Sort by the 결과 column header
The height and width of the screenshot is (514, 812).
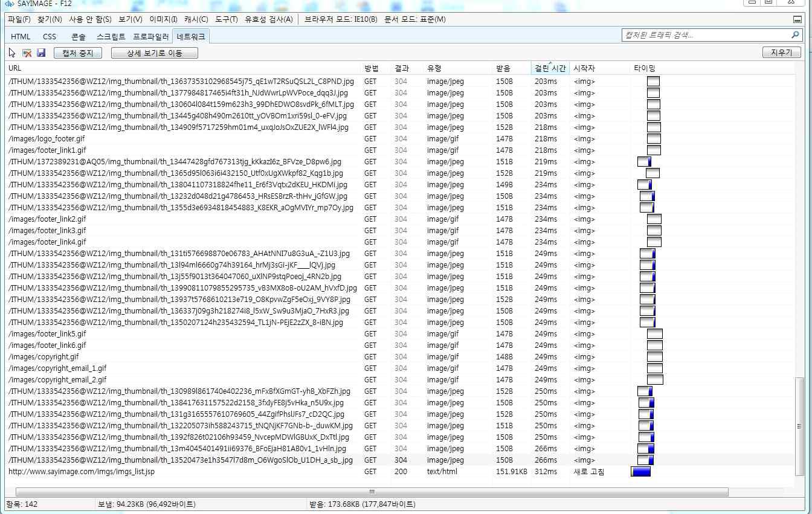coord(407,68)
